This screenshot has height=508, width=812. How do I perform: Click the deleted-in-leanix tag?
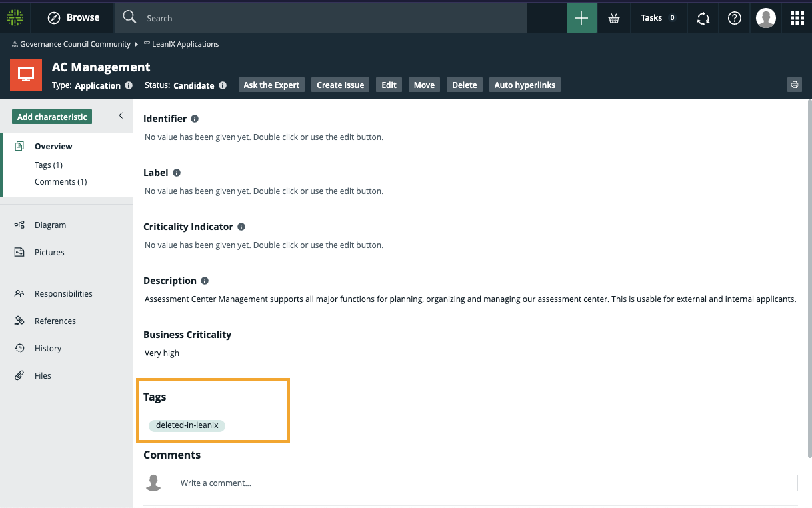pyautogui.click(x=187, y=425)
